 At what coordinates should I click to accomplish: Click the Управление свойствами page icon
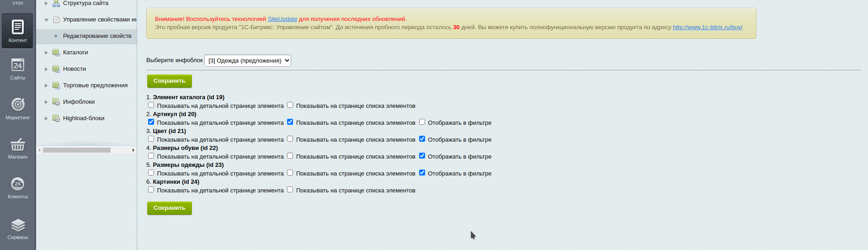(x=56, y=20)
